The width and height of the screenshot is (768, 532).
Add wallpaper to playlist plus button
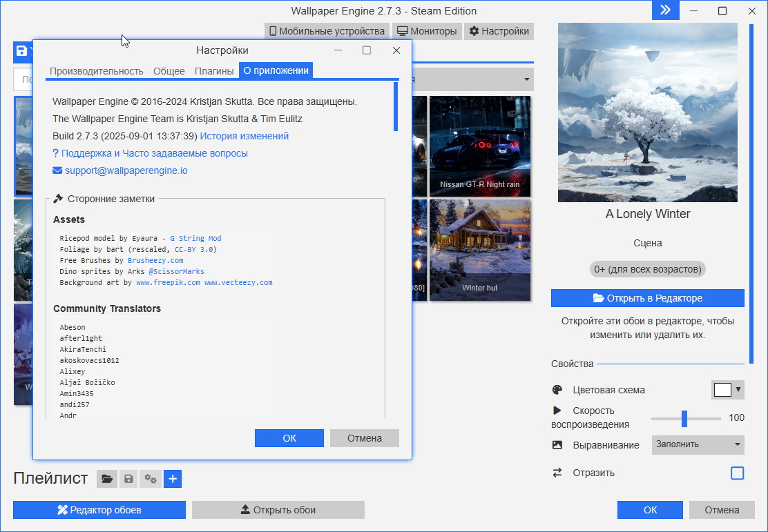173,479
